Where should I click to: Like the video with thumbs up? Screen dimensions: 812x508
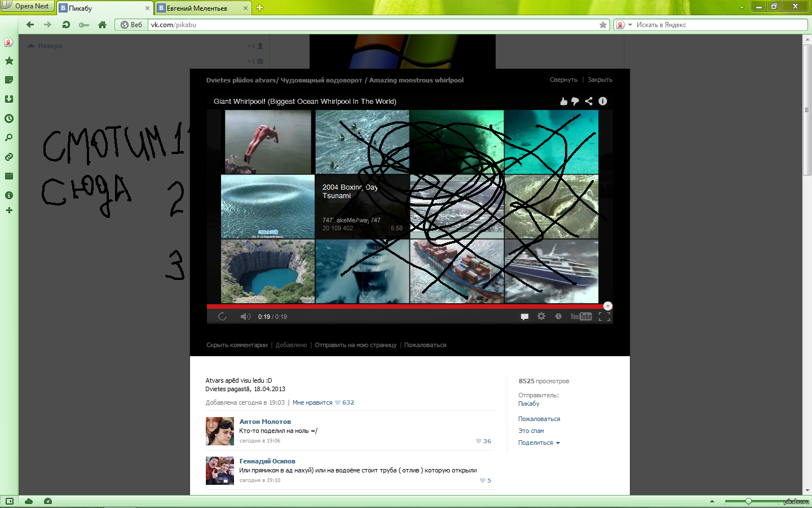[564, 101]
